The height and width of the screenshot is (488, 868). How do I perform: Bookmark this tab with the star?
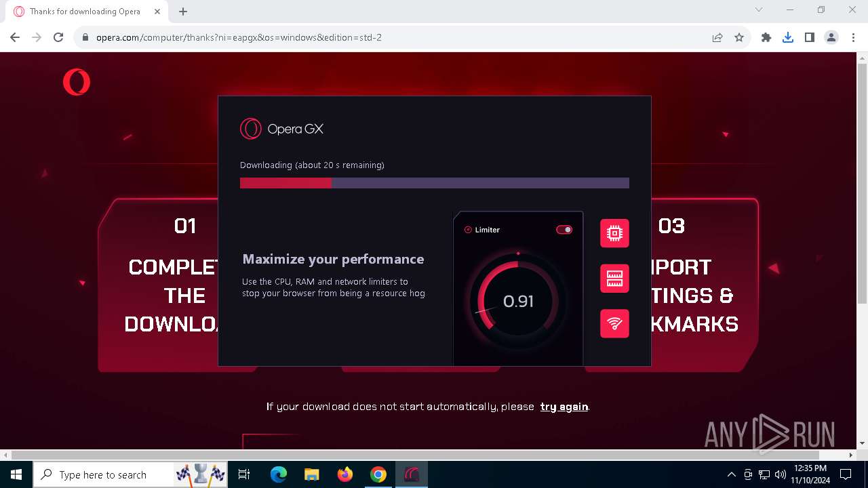click(x=739, y=37)
